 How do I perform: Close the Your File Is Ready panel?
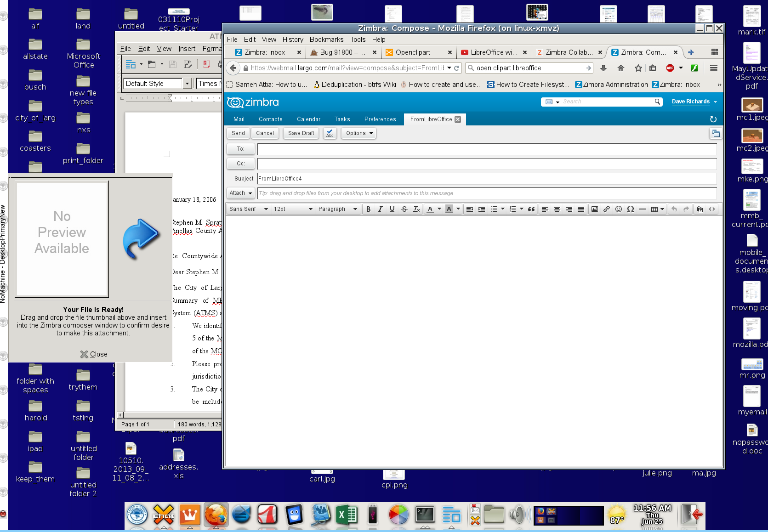94,354
